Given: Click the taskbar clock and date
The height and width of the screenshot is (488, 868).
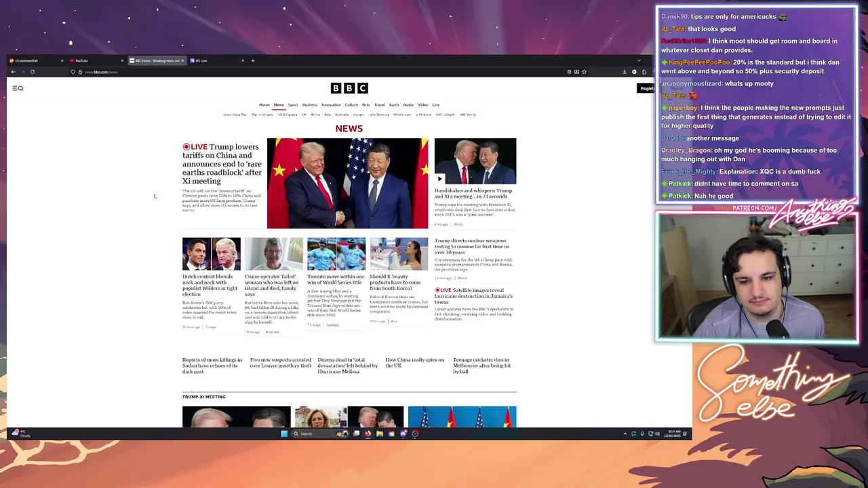Looking at the screenshot, I should [x=673, y=434].
